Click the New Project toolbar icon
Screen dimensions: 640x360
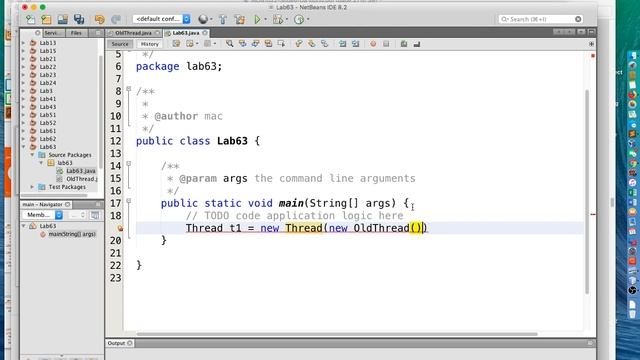click(46, 19)
